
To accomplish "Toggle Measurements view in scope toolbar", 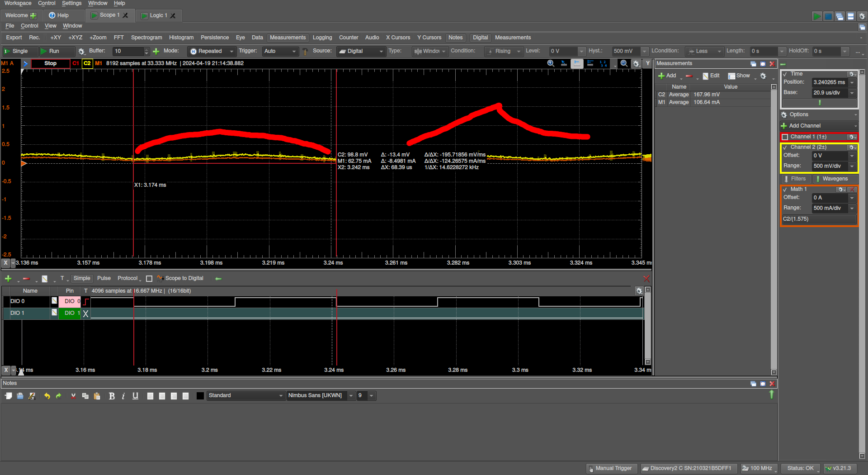I will 288,38.
